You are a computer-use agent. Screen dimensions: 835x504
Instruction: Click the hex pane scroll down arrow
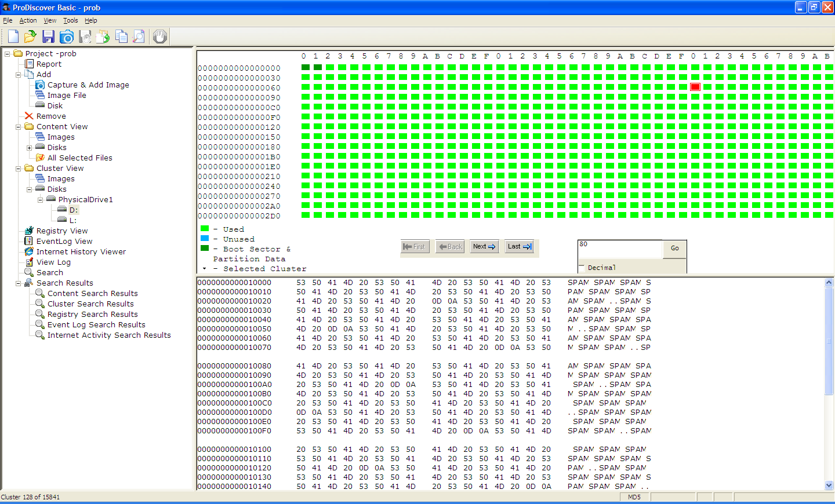pos(829,485)
